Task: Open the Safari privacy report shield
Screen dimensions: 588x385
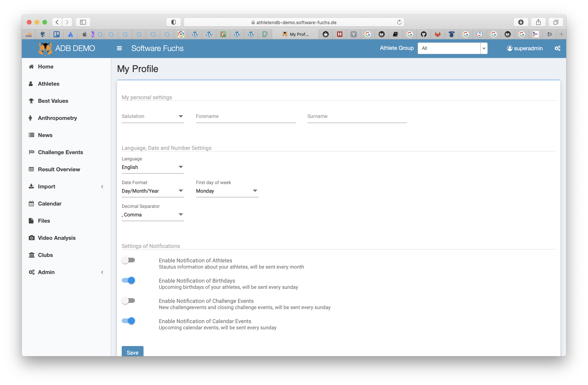Action: pyautogui.click(x=173, y=22)
